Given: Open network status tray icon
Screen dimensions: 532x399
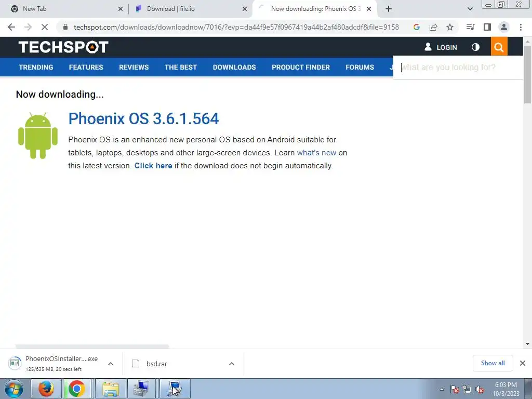Looking at the screenshot, I should coord(467,389).
